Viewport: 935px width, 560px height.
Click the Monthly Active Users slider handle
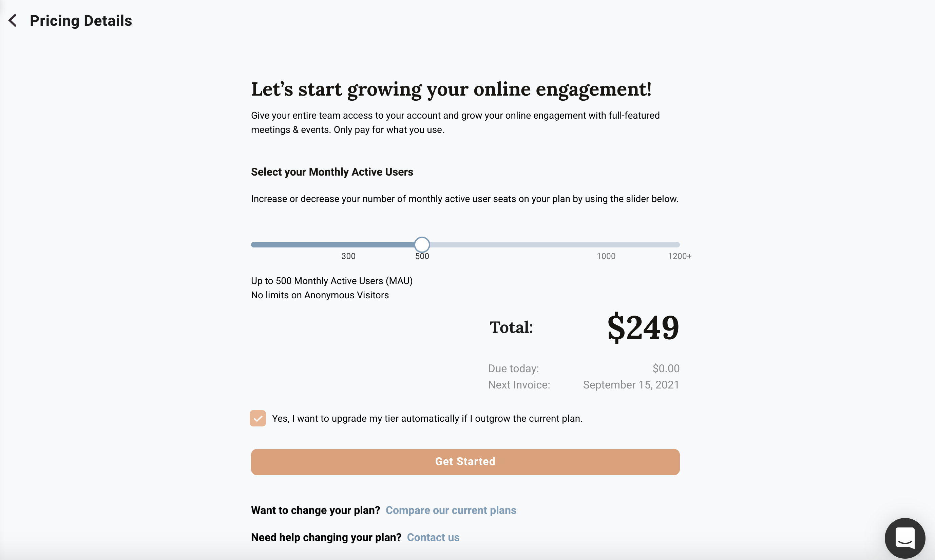tap(422, 244)
